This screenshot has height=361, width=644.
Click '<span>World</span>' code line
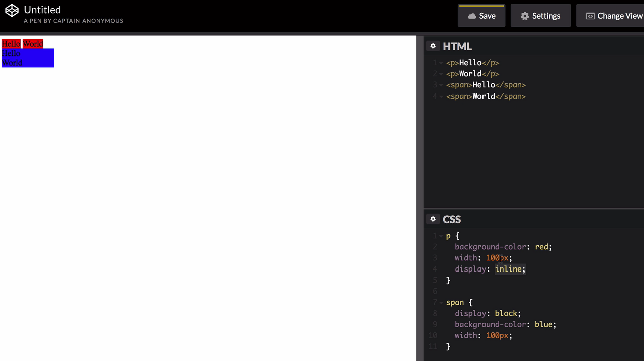click(x=486, y=96)
